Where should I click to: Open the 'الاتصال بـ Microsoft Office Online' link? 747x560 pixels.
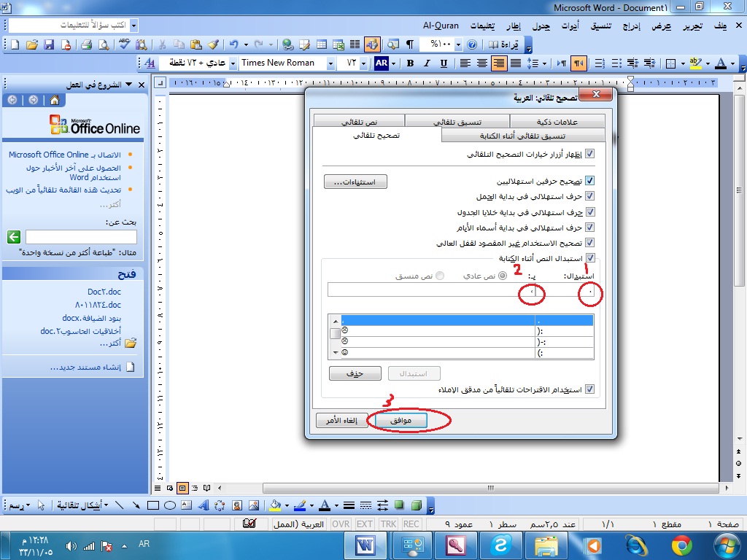click(x=65, y=155)
